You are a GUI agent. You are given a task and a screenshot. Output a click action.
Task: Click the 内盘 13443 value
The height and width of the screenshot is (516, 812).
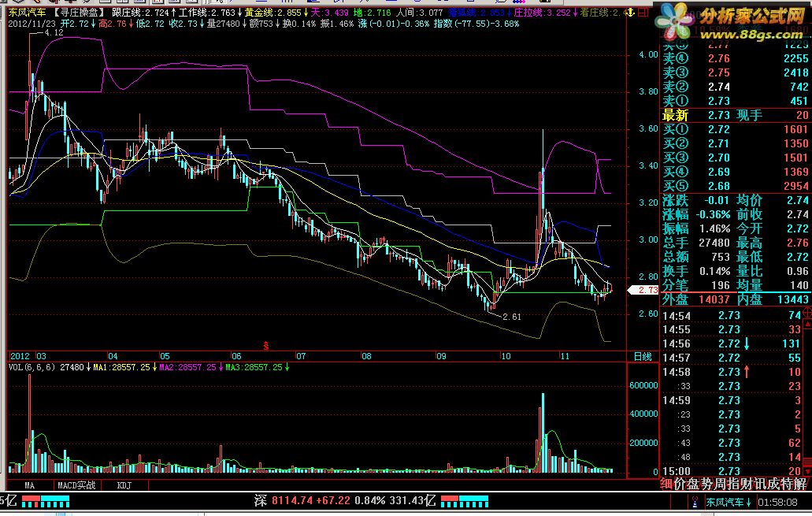pos(793,299)
